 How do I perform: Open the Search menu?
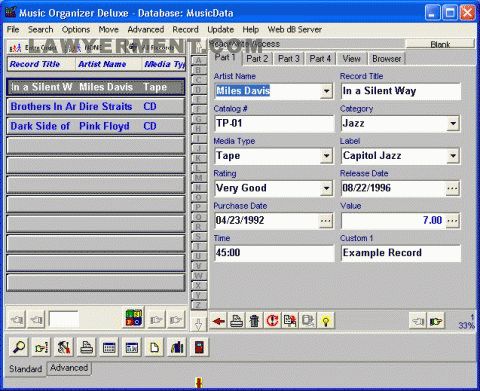coord(40,29)
